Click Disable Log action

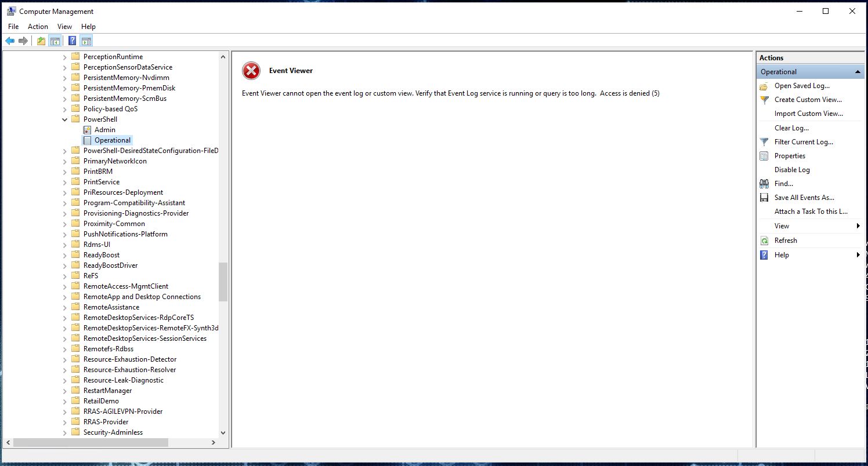(x=792, y=170)
